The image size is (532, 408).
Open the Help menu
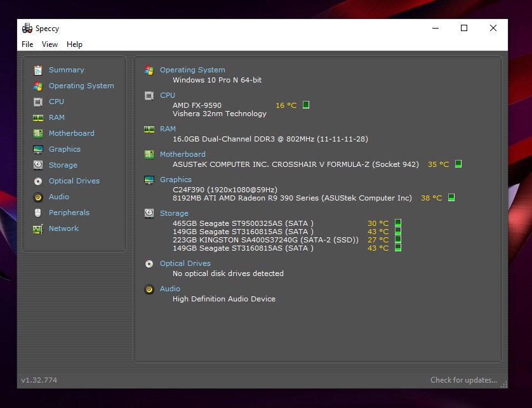click(74, 44)
